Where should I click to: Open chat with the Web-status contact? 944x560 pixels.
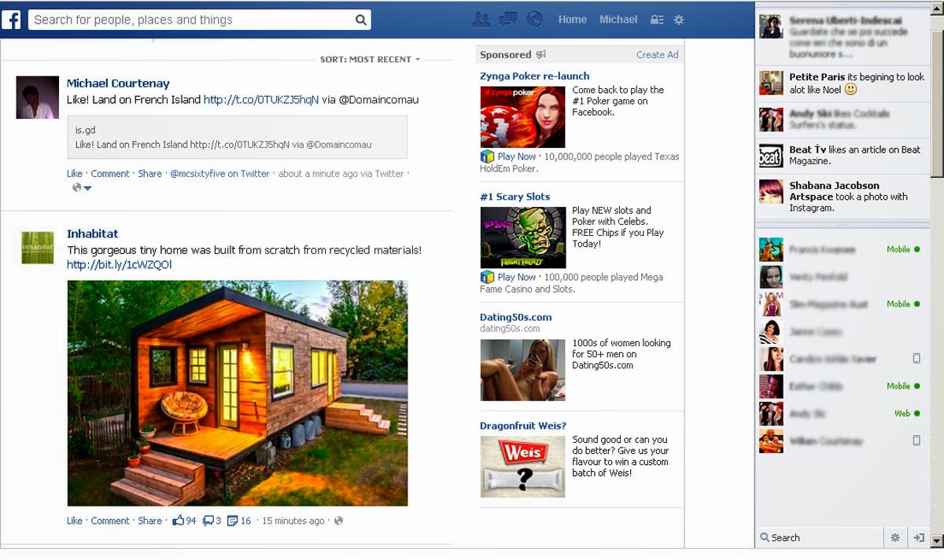click(x=841, y=414)
